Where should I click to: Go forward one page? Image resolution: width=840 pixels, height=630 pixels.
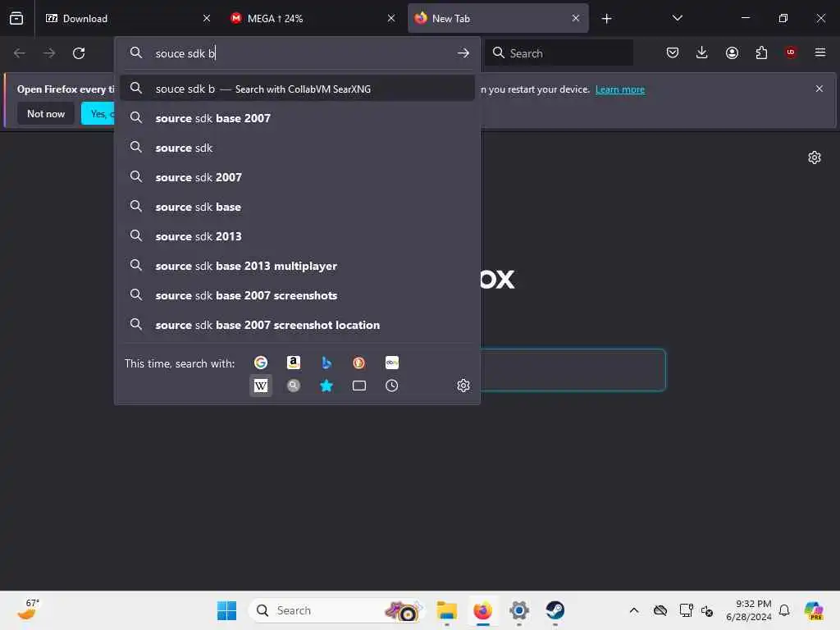click(x=49, y=53)
